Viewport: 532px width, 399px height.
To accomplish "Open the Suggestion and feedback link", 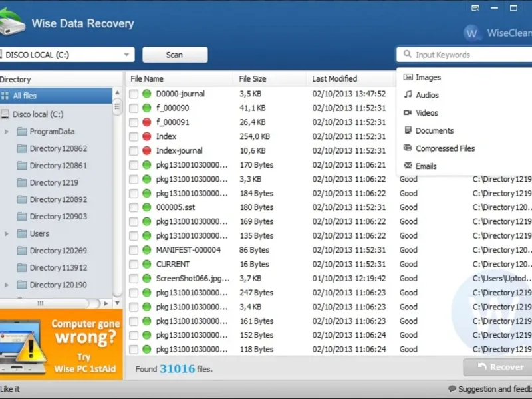I will [495, 389].
